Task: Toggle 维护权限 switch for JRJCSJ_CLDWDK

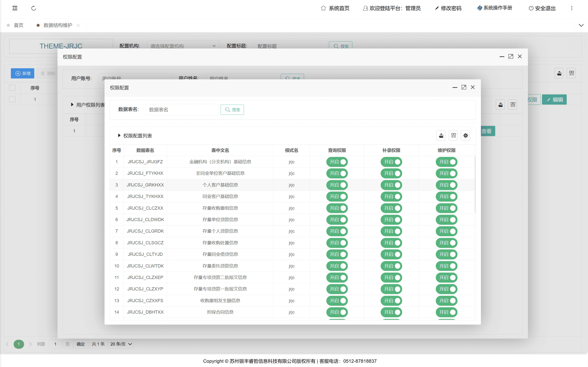Action: tap(446, 220)
